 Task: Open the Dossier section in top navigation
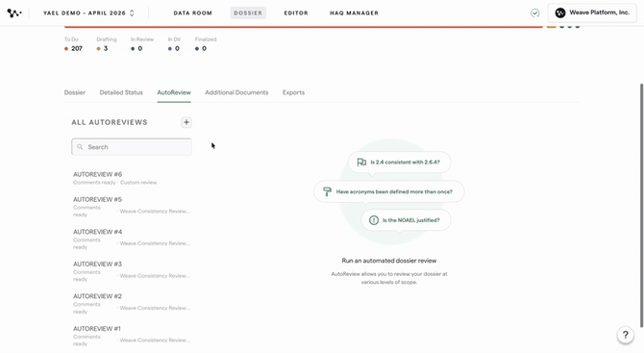point(248,13)
